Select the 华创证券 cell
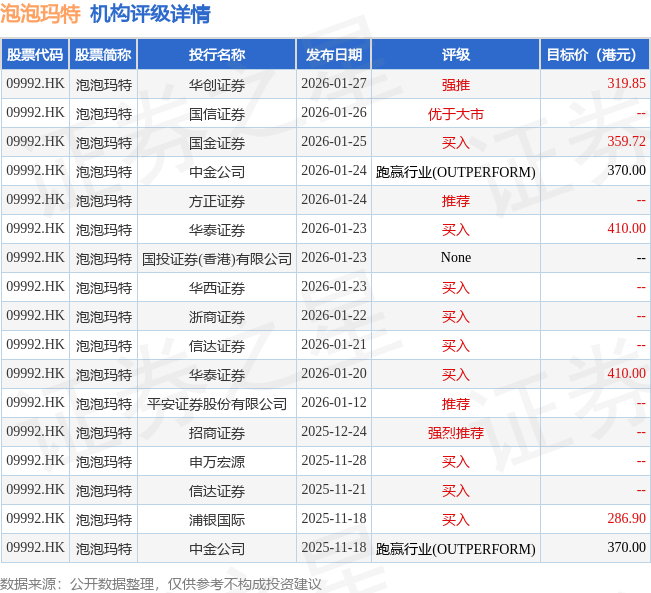651x593 pixels. tap(217, 85)
